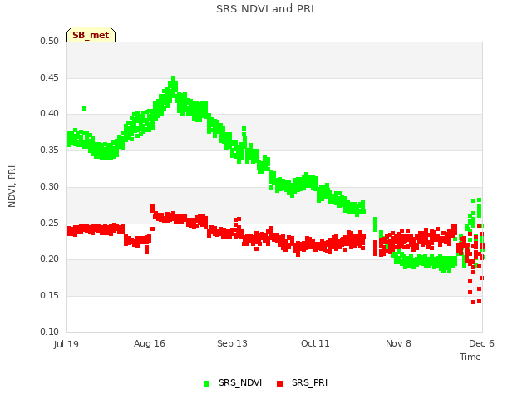The height and width of the screenshot is (399, 532).
Task: Click the Time axis title
Action: pos(470,357)
